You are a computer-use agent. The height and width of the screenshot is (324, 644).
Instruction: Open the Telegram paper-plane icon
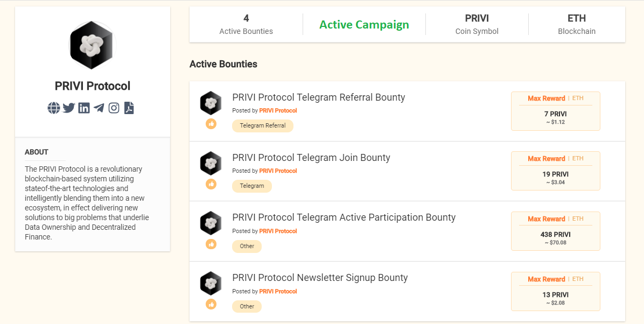(99, 108)
